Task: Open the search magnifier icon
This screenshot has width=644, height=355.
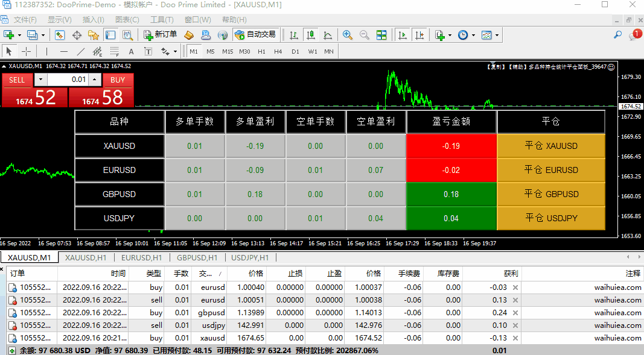Action: coord(617,35)
